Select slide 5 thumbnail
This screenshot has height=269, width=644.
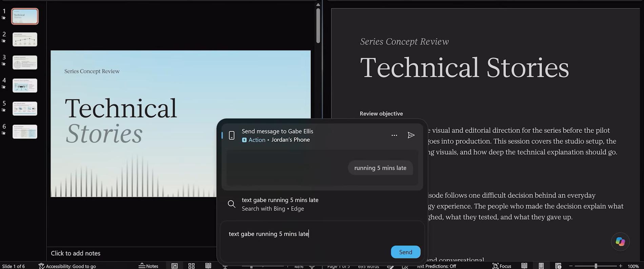pos(25,109)
